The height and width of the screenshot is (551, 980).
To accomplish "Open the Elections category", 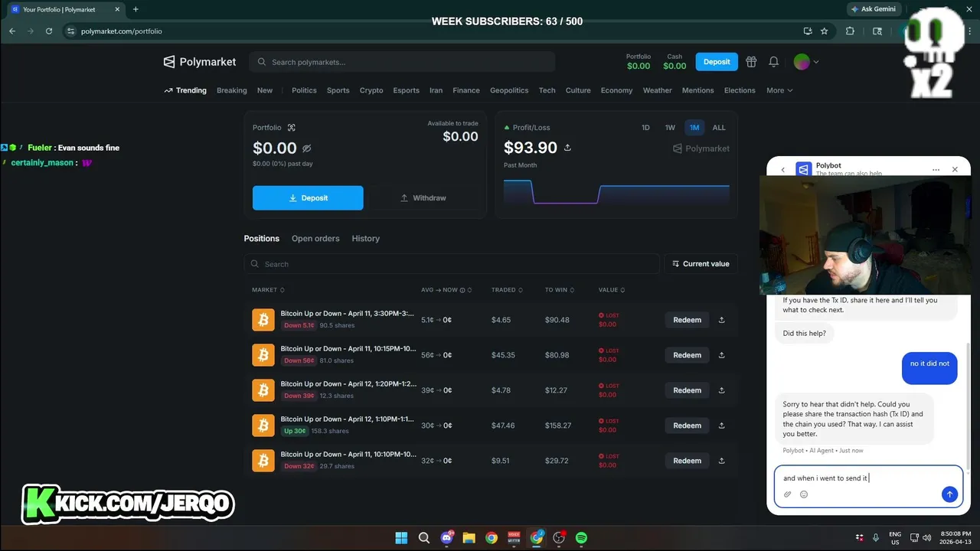I will 740,90.
